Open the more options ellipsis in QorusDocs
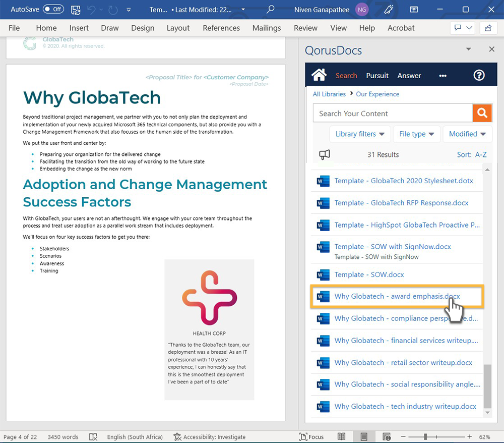Screen dimensions: 504x443 443,76
